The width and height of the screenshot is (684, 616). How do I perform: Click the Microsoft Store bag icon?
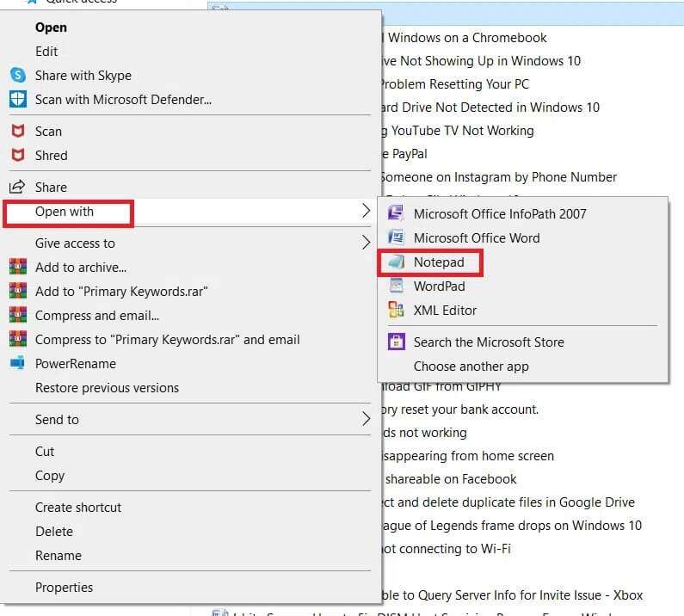(x=396, y=342)
